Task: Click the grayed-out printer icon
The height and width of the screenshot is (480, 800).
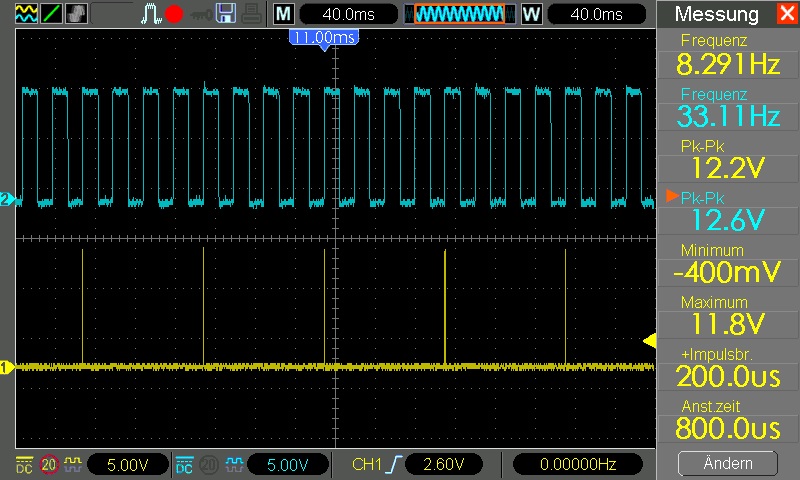Action: [252, 14]
